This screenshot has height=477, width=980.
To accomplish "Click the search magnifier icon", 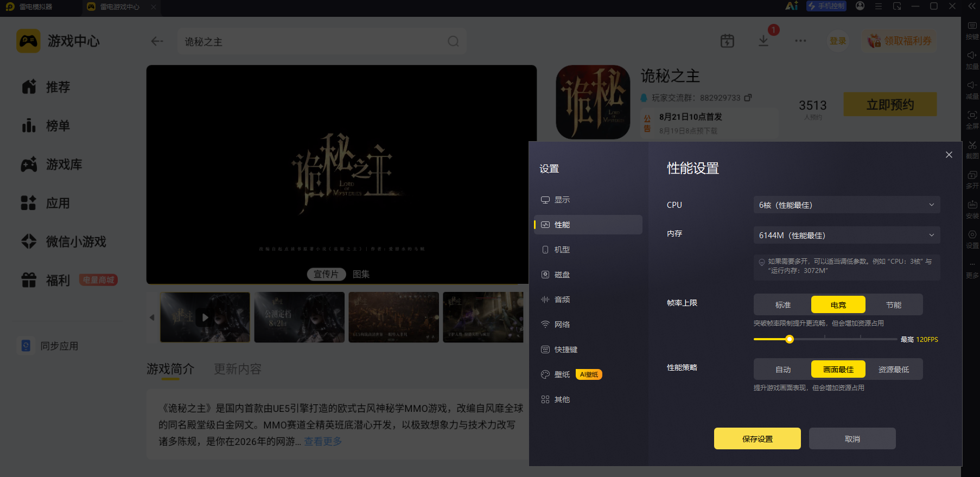I will (453, 41).
